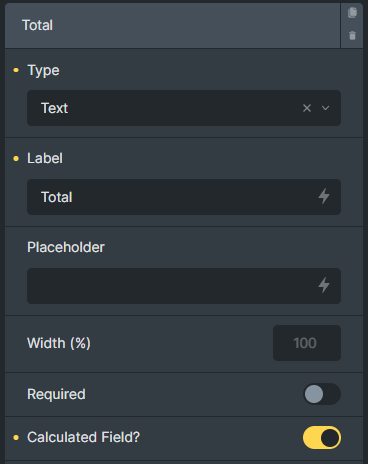Collapse the Total field header
Image resolution: width=368 pixels, height=464 pixels.
(x=172, y=26)
